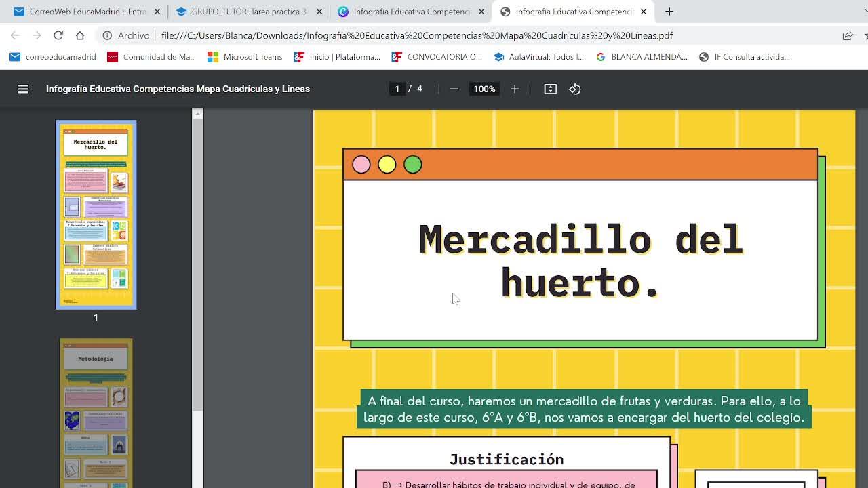Image resolution: width=868 pixels, height=488 pixels.
Task: Rotate the PDF counterclockwise
Action: click(x=575, y=89)
